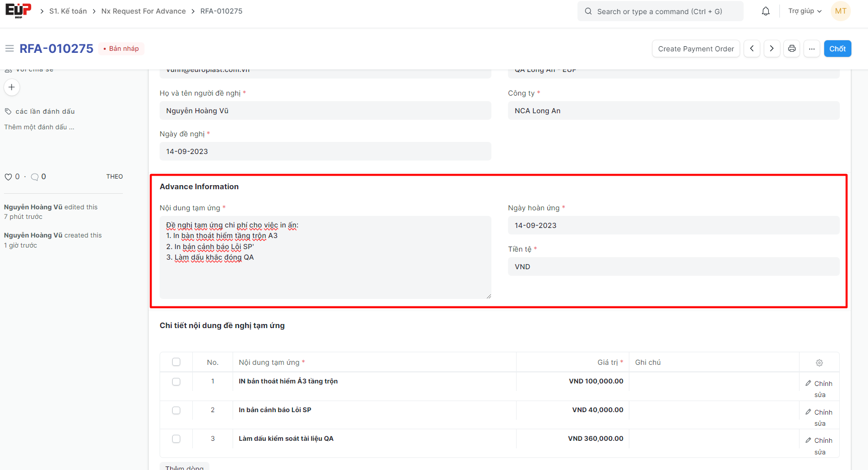Click the notification bell icon
Screen dimensions: 868x470
[x=765, y=11]
